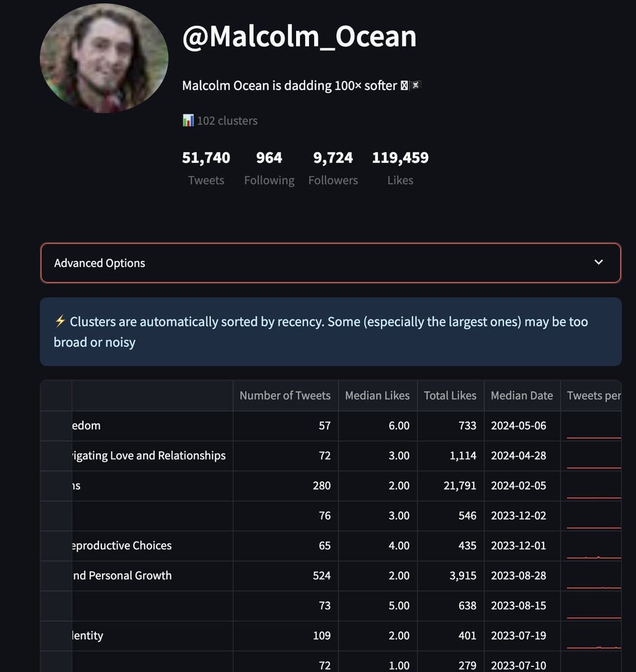Click the sparkline chart in the 2024-05-06 row

pos(593,430)
